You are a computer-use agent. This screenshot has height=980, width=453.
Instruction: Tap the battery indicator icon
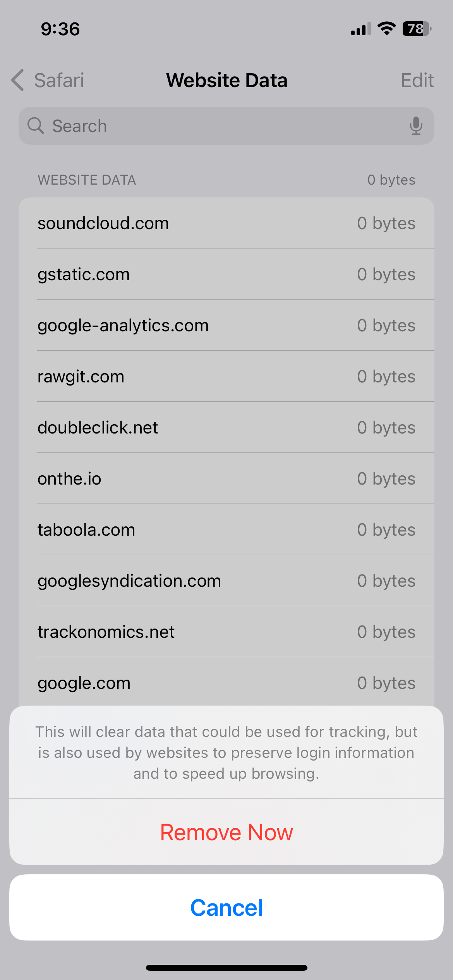tap(417, 29)
